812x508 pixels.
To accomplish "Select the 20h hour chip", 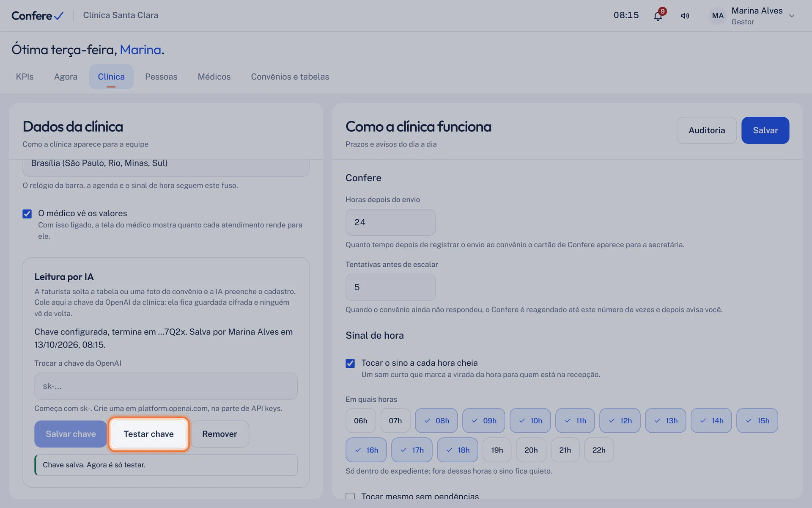I will click(x=531, y=450).
